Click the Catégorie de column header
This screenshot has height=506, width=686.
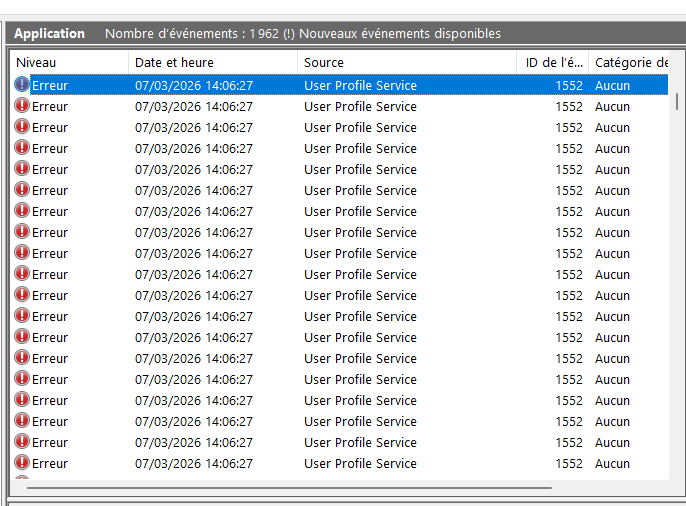coord(629,63)
